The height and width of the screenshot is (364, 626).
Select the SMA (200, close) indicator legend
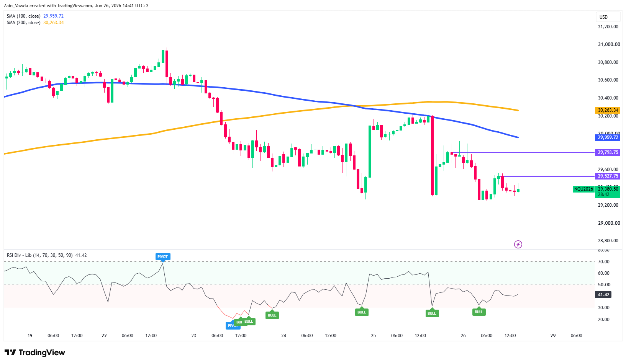(x=35, y=23)
